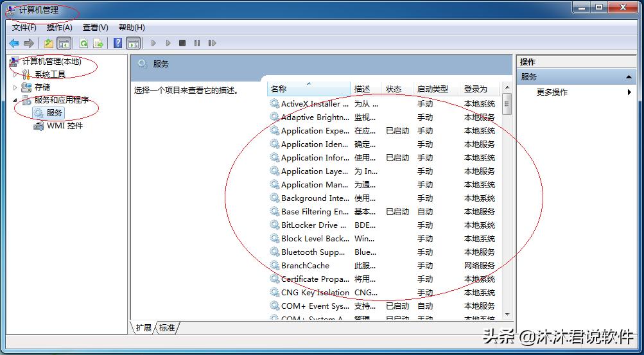
Task: Toggle the show/hide action pane icon
Action: pos(133,43)
